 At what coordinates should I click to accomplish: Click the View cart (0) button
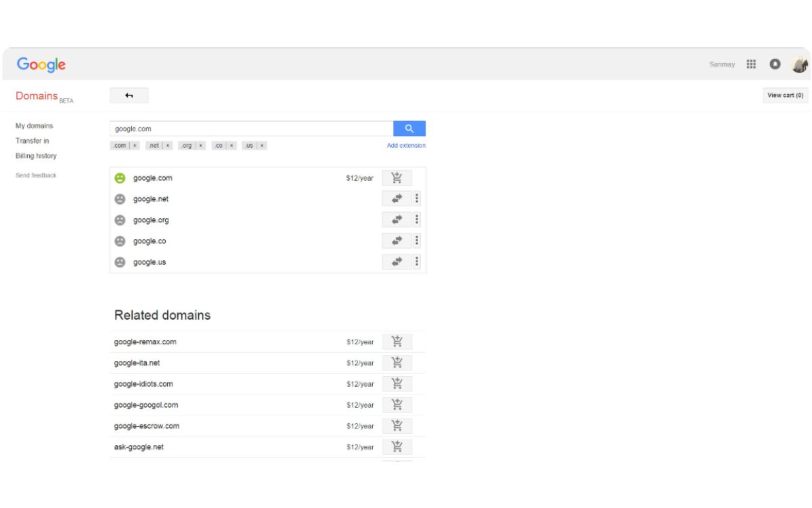[786, 96]
